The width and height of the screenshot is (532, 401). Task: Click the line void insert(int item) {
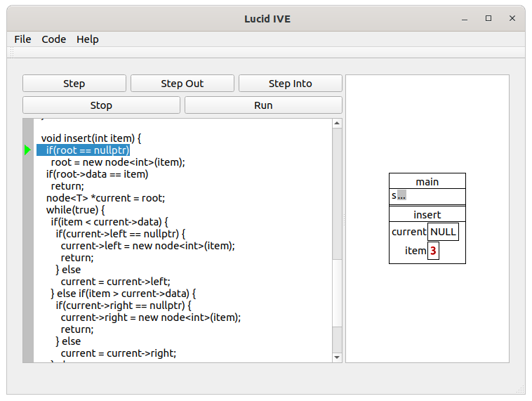(91, 138)
